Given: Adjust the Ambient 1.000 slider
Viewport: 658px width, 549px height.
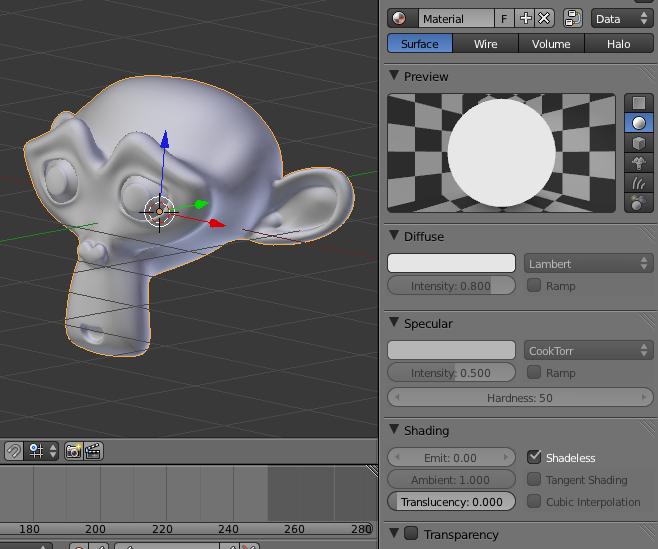Looking at the screenshot, I should 452,480.
